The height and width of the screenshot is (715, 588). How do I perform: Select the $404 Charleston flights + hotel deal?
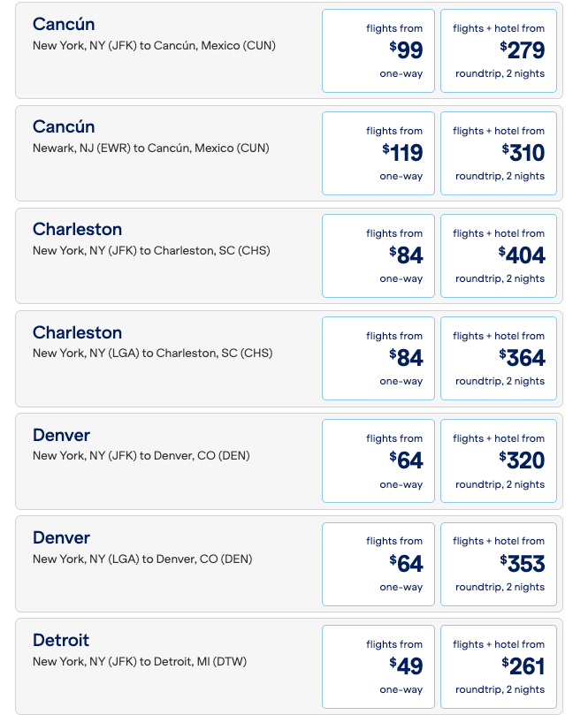point(498,255)
